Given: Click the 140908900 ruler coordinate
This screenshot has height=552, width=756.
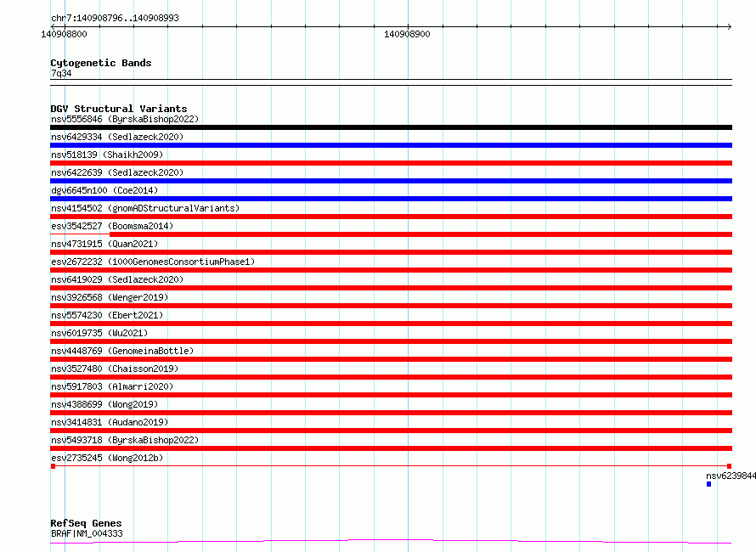Looking at the screenshot, I should click(407, 34).
